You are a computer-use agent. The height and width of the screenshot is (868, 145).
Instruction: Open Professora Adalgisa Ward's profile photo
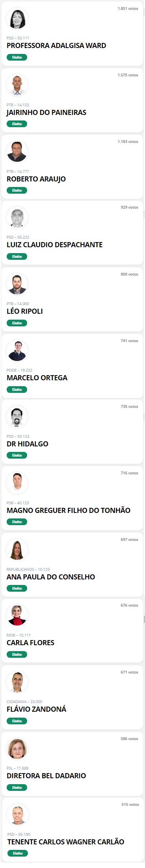tap(17, 19)
